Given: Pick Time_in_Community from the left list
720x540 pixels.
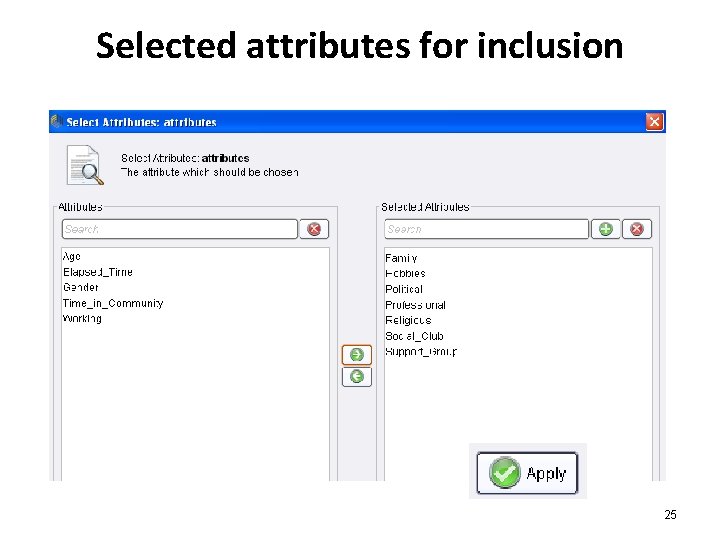Looking at the screenshot, I should pos(113,303).
